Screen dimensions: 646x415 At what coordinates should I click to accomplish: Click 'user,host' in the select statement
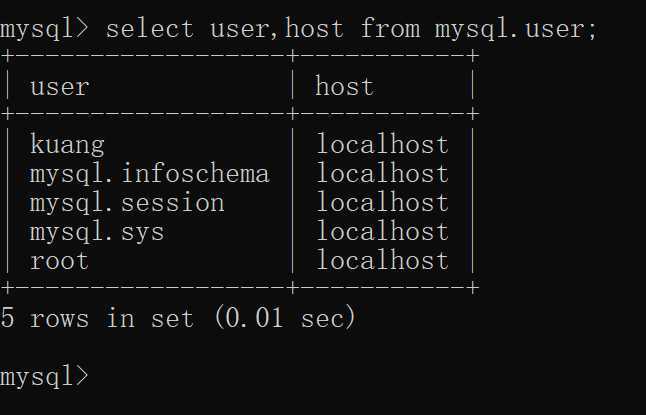(x=277, y=28)
